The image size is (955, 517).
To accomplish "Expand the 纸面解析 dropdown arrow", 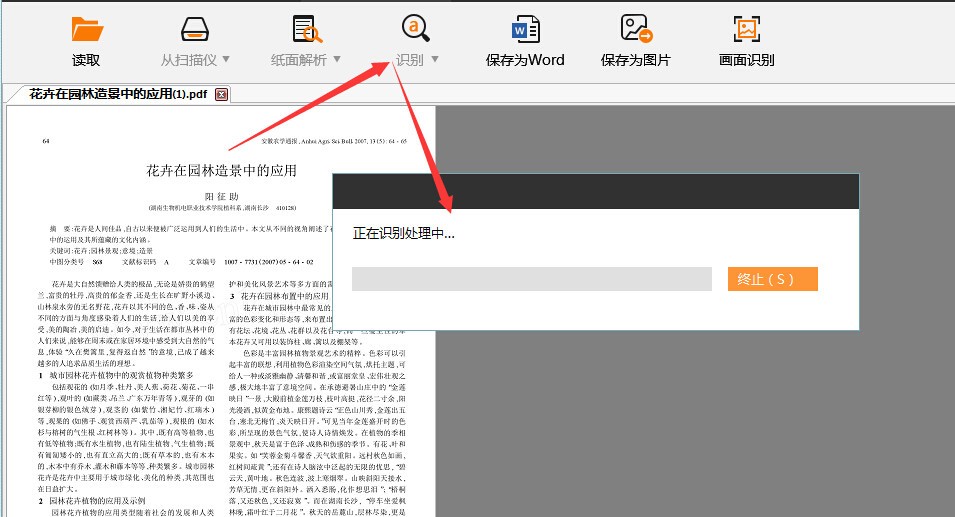I will coord(336,60).
